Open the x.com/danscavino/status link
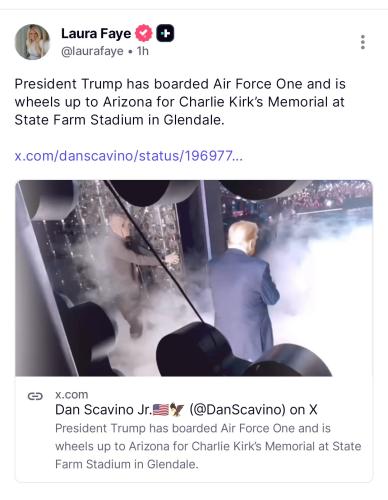This screenshot has height=500, width=388. point(129,156)
